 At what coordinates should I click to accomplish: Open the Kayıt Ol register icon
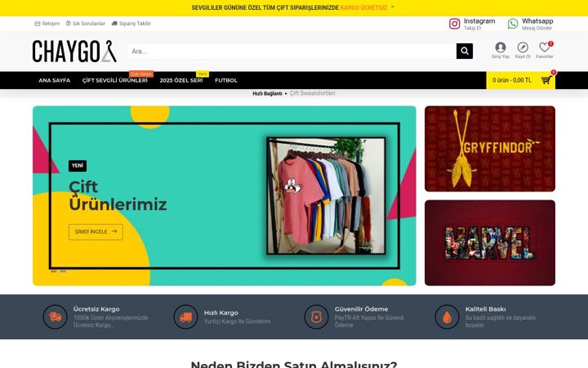coord(523,47)
